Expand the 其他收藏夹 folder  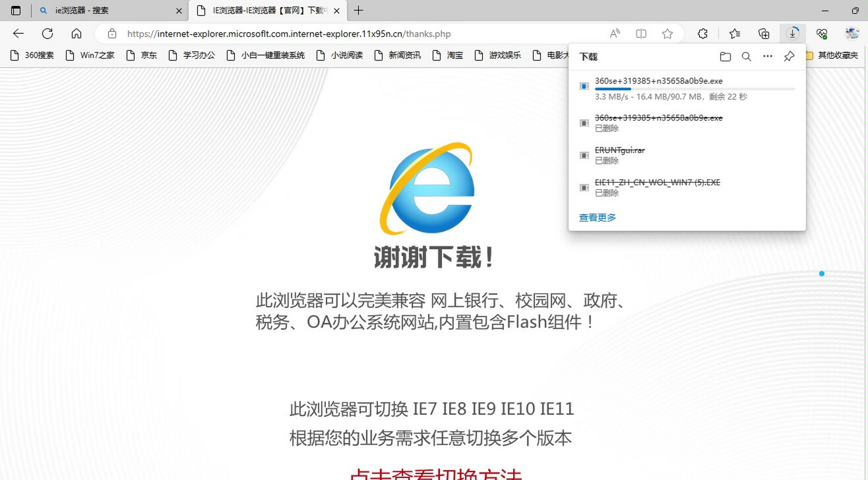click(x=832, y=55)
